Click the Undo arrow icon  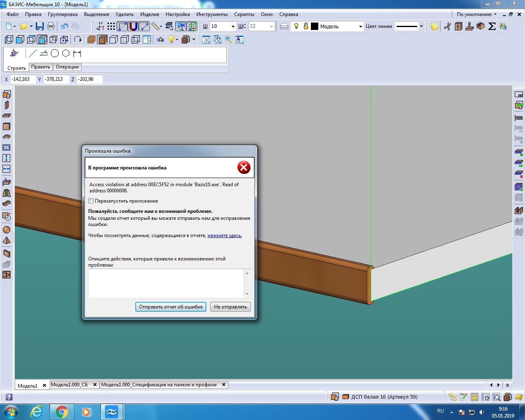coord(64,26)
